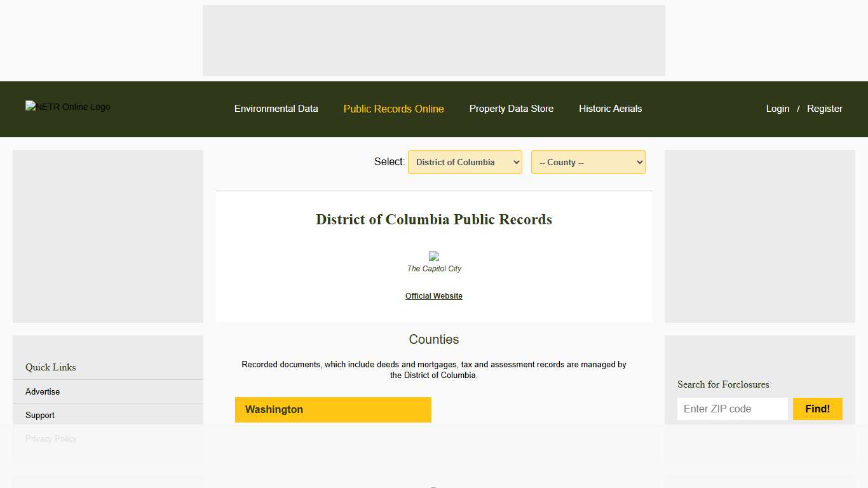This screenshot has width=868, height=488.
Task: Visit the Official Website link
Action: point(434,295)
